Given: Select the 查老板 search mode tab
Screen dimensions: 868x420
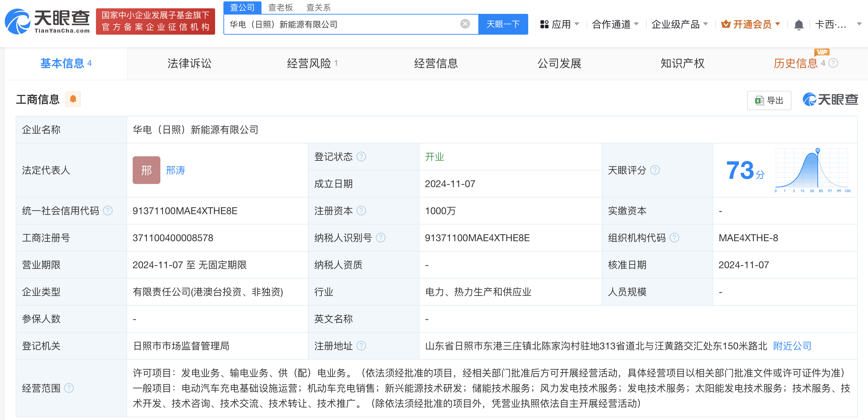Looking at the screenshot, I should tap(280, 7).
